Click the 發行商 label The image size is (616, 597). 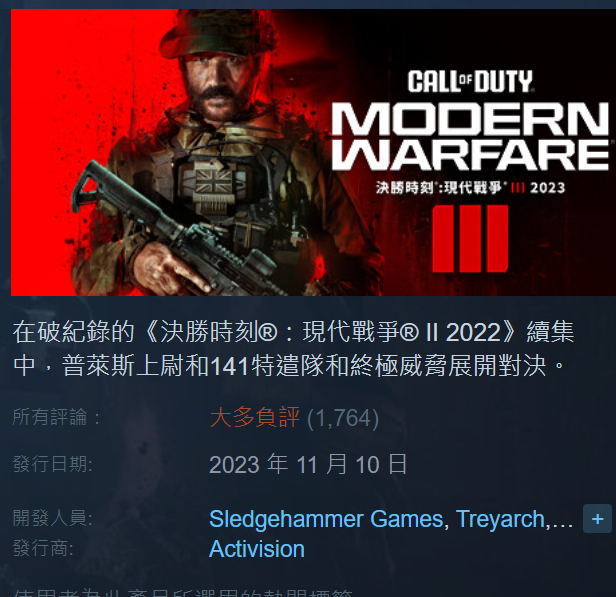[x=43, y=548]
